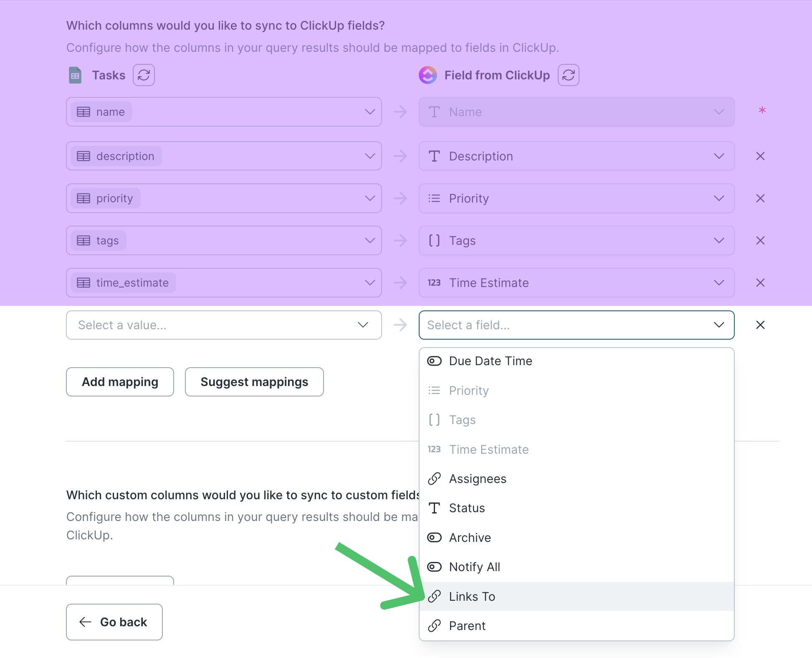Remove the Tags mapping row
Image resolution: width=812 pixels, height=658 pixels.
(x=760, y=240)
